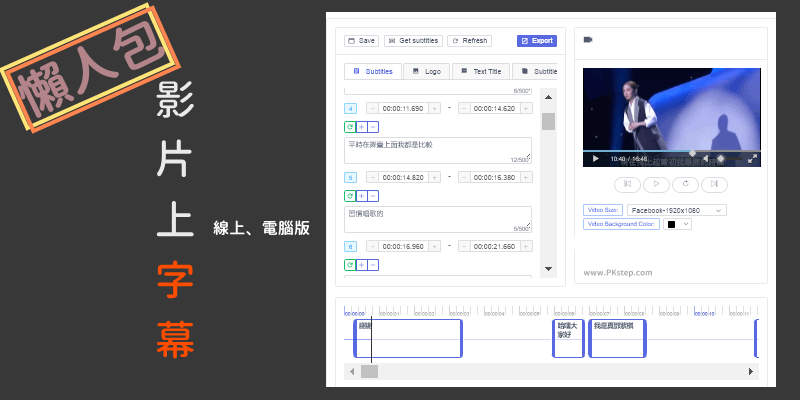Click end time field 00:00:14.620

coord(495,108)
